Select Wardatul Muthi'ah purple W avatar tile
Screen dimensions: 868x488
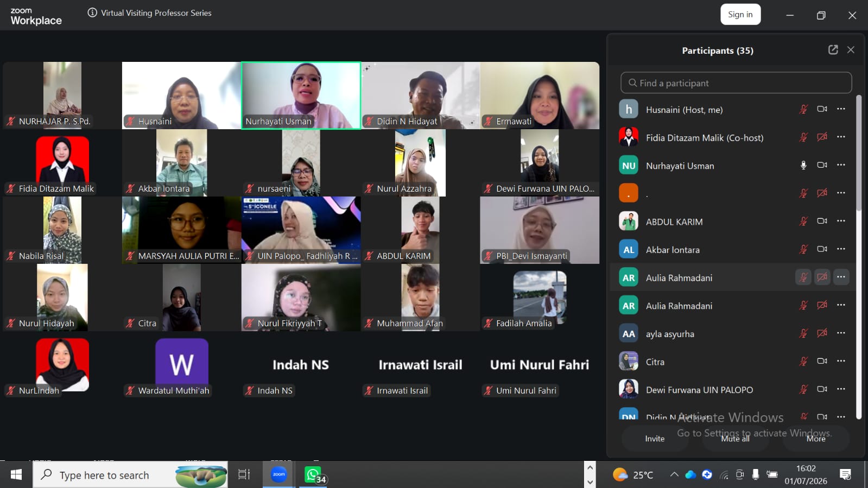click(x=181, y=365)
